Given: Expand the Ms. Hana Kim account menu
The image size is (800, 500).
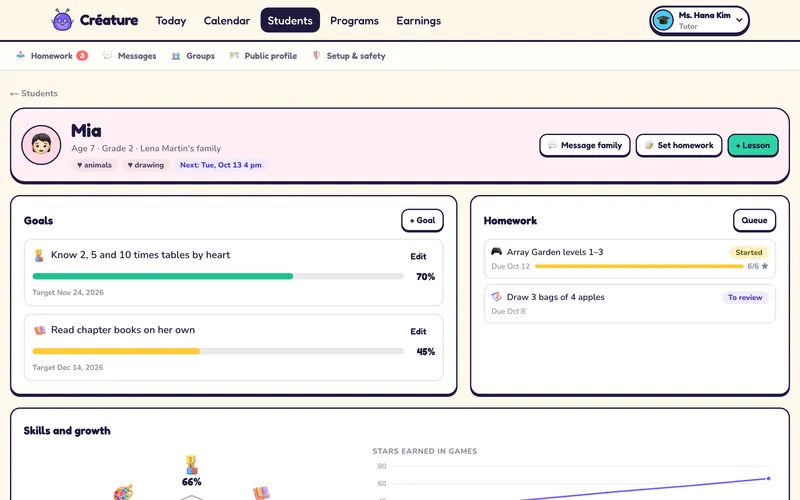Looking at the screenshot, I should tap(699, 20).
